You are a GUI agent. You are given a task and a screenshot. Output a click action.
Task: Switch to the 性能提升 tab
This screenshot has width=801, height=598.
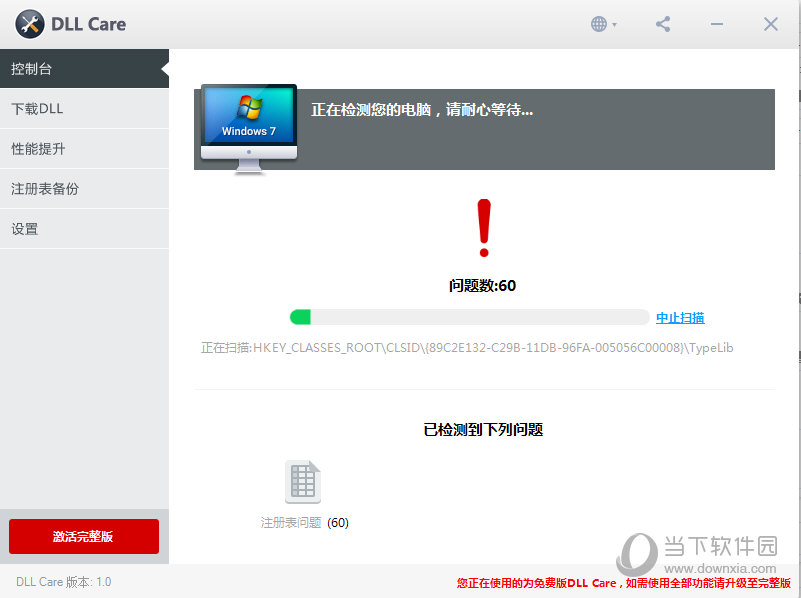[84, 149]
